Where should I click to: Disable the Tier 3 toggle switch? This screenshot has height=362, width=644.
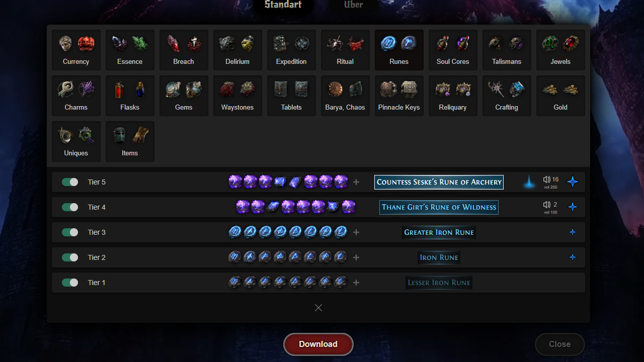pos(70,232)
